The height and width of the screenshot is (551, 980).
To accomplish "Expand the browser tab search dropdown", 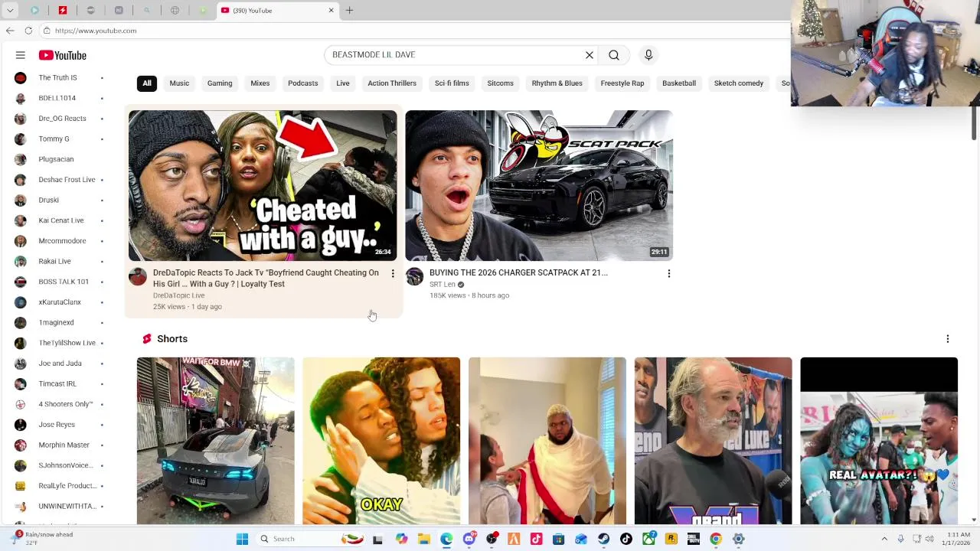I will click(10, 10).
